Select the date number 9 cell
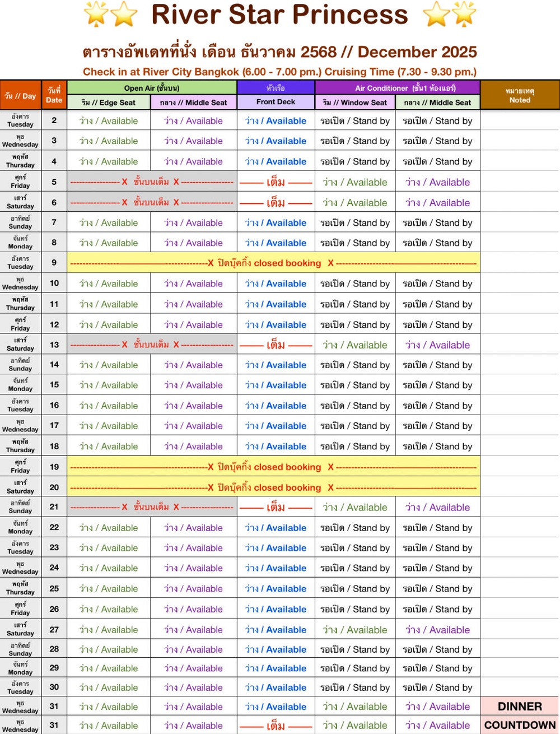560x734 pixels. 54,262
